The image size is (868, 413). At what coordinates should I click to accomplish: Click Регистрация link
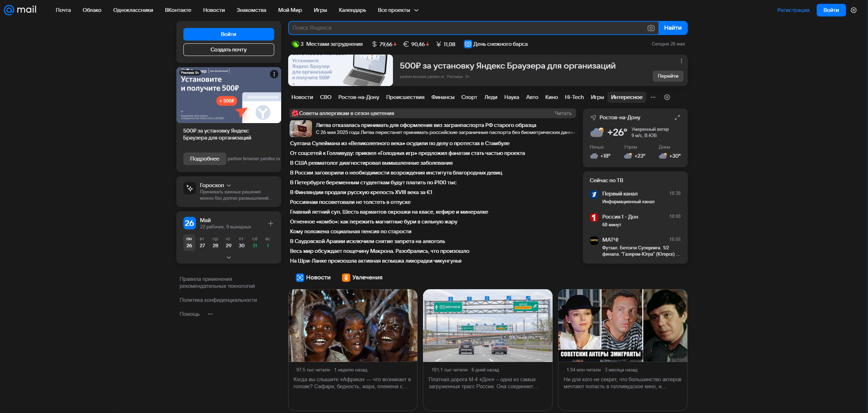(793, 10)
